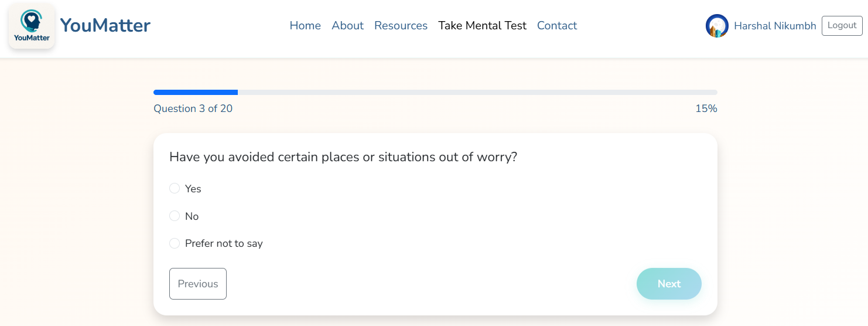
Task: Click the YouMatter brand title text
Action: pyautogui.click(x=105, y=25)
